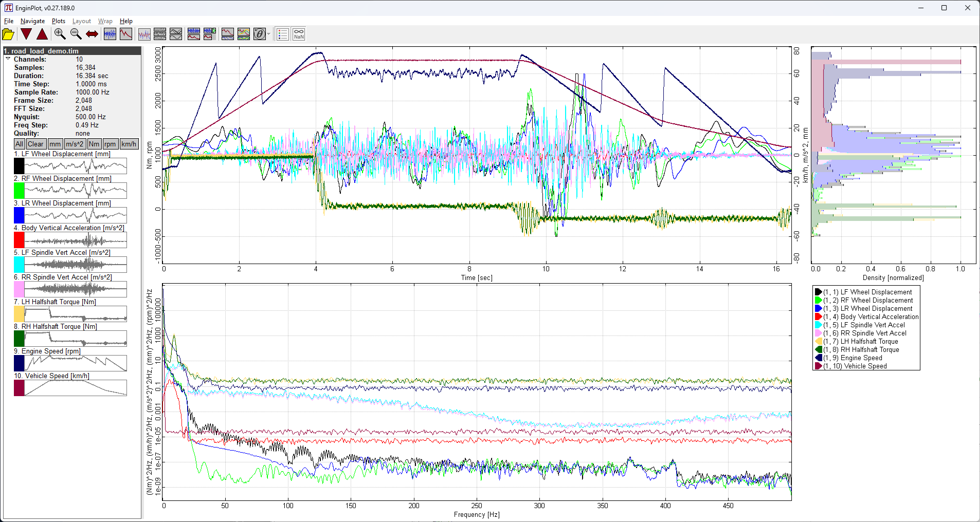The image size is (980, 522).
Task: Toggle the NaN infinity icon
Action: (x=299, y=34)
